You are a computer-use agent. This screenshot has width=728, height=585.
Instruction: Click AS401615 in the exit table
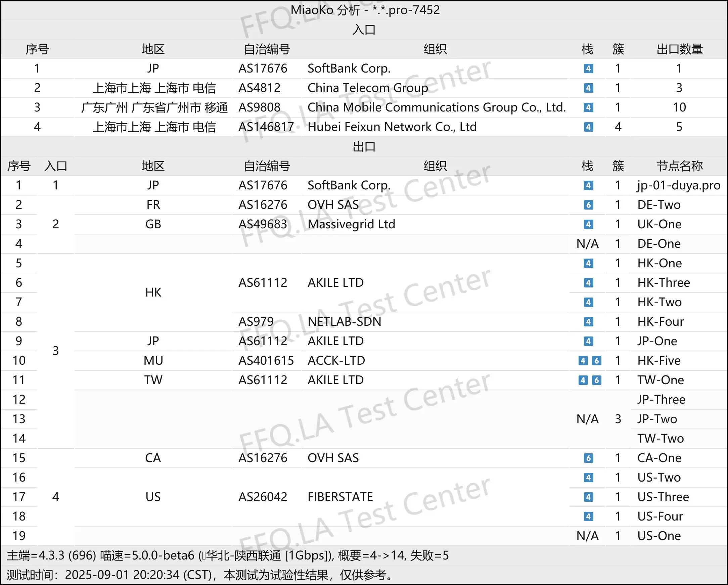point(266,361)
